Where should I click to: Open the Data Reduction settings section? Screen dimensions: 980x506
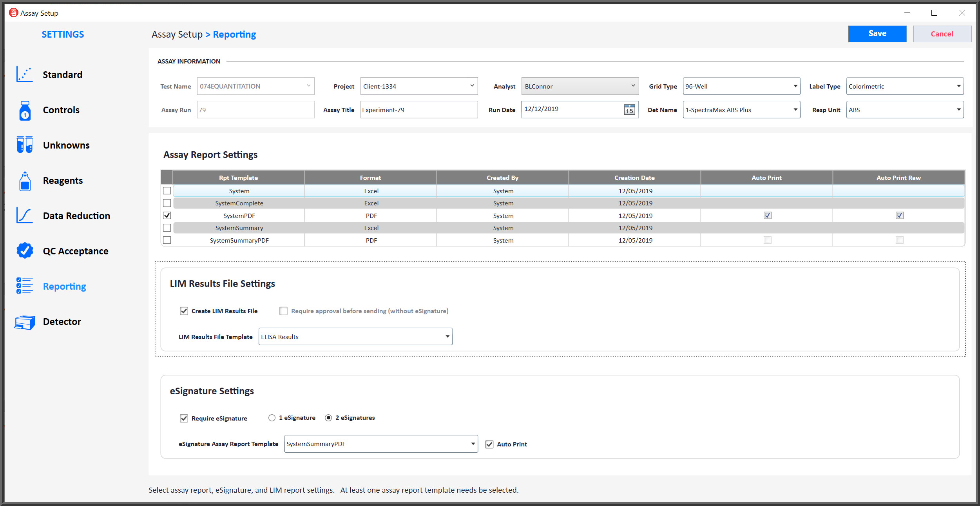pos(76,216)
